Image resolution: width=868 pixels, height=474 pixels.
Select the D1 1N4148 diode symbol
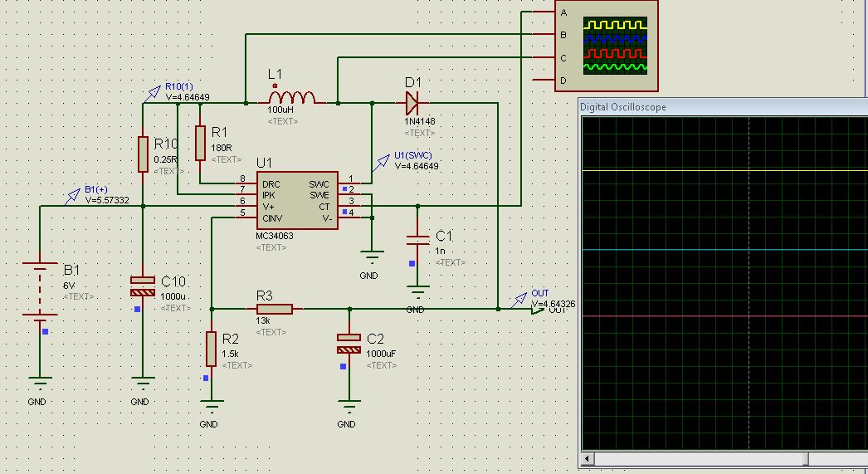click(412, 104)
